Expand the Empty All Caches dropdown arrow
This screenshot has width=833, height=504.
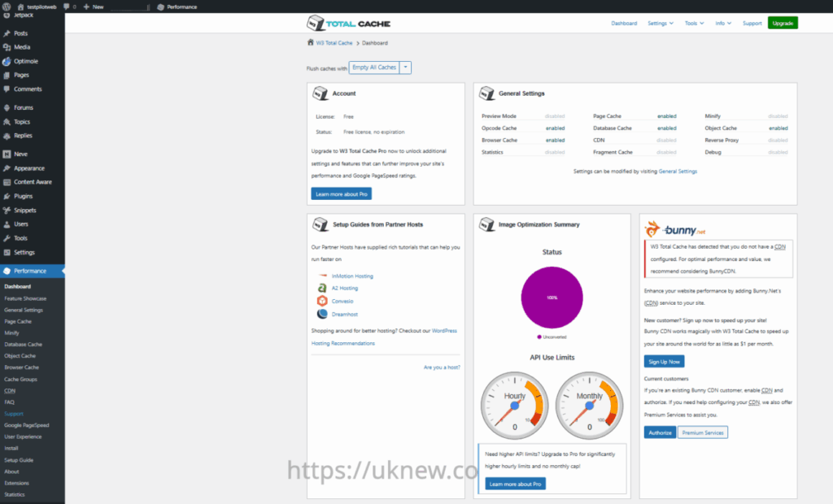tap(406, 67)
